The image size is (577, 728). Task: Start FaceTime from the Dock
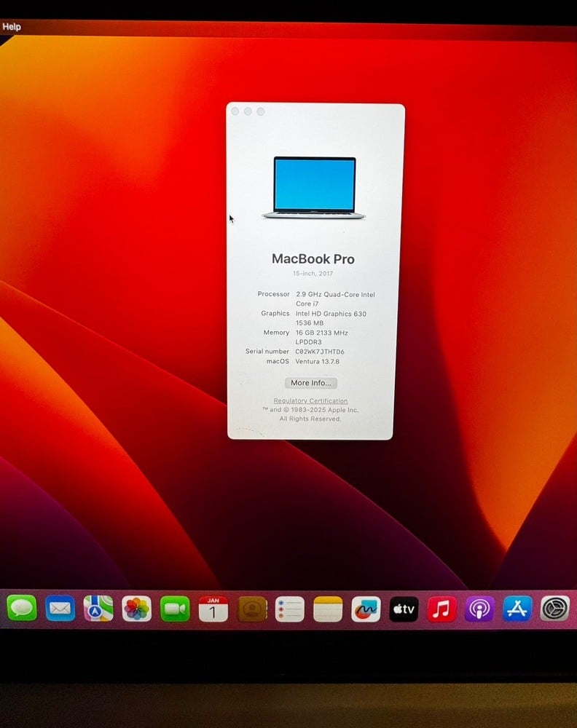[175, 609]
